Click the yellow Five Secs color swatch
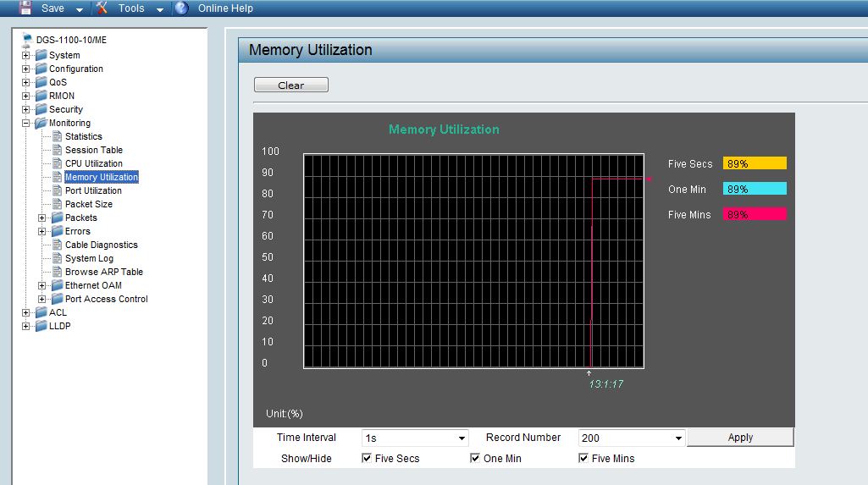The image size is (868, 485). 755,163
